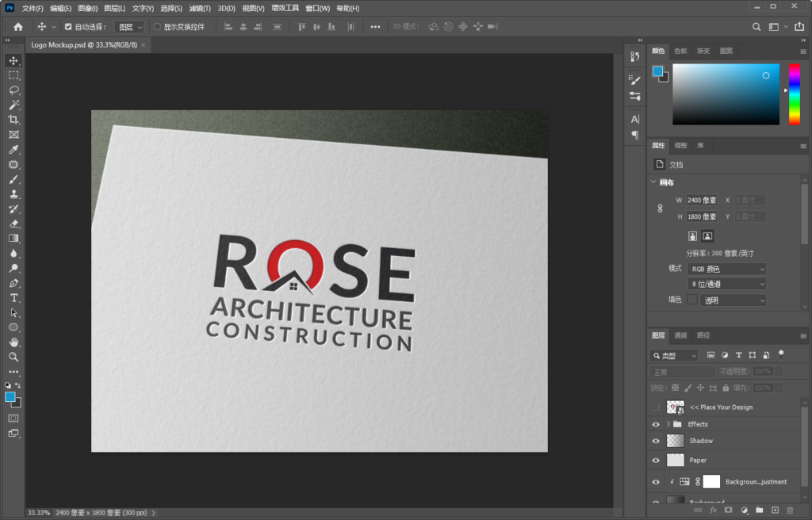Screen dimensions: 812x520
Task: Toggle the layer filter on/off switch
Action: click(781, 355)
